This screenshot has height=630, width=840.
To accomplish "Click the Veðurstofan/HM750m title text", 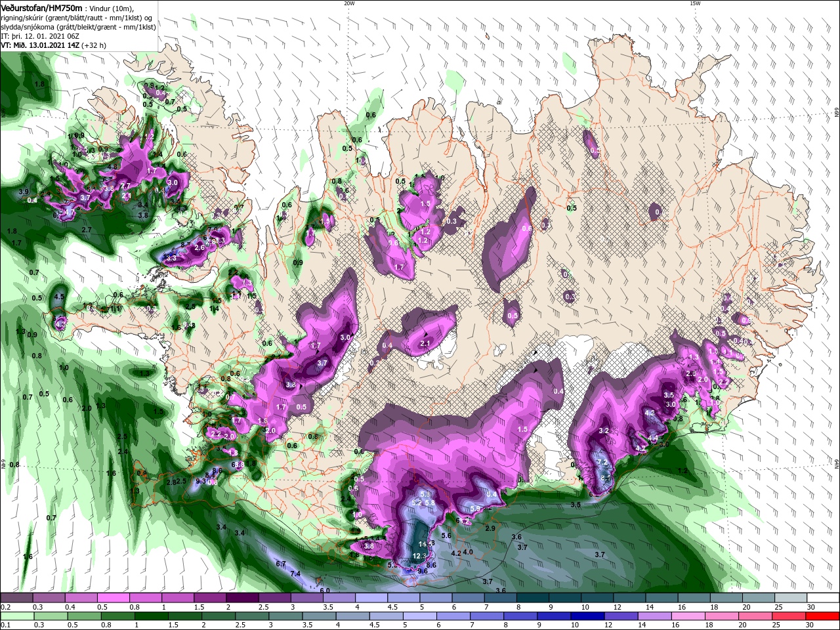I will pyautogui.click(x=42, y=7).
